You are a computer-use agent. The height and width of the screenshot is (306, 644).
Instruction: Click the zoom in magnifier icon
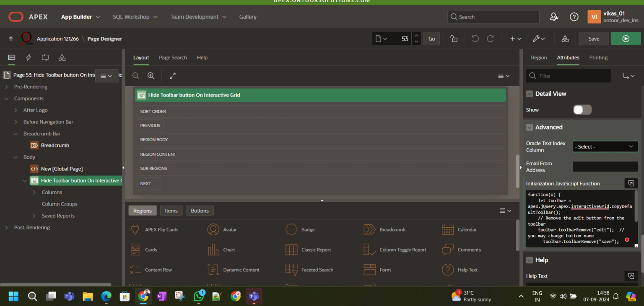coord(151,76)
